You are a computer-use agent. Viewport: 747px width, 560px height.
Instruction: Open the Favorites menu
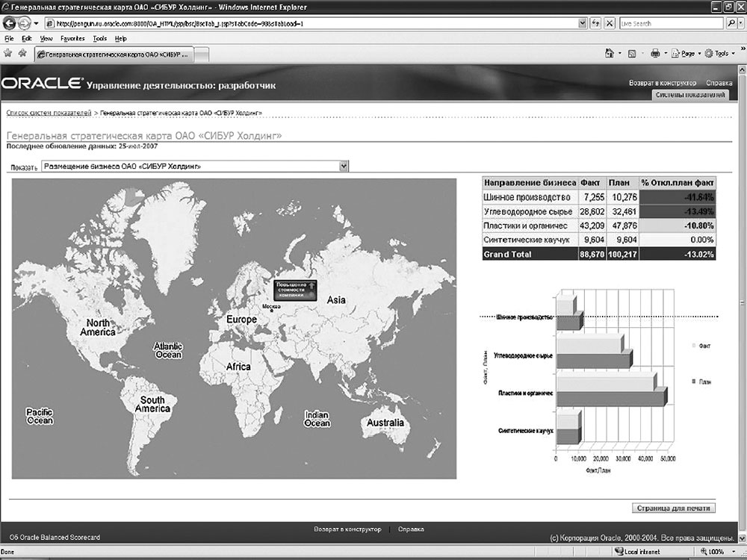(x=72, y=39)
